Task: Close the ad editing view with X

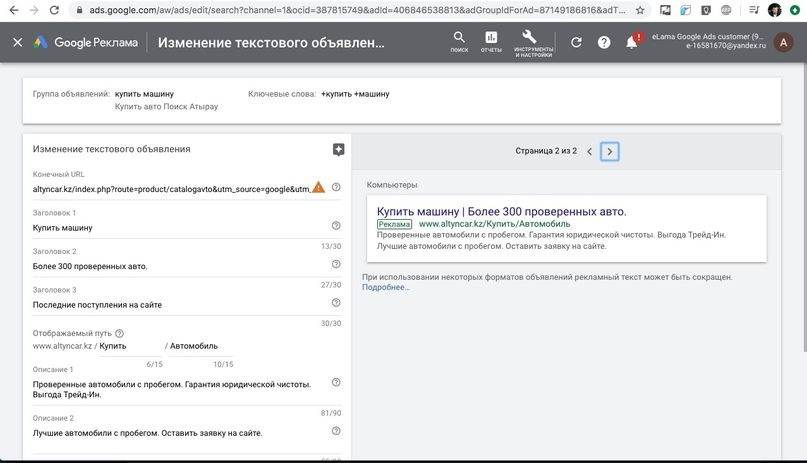Action: click(17, 42)
